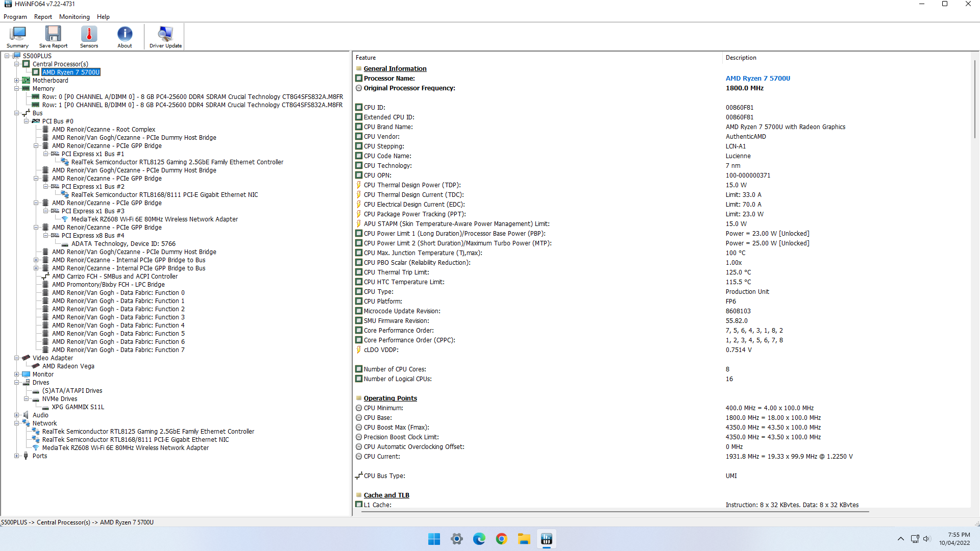Click the General Information heading
This screenshot has width=980, height=551.
point(395,69)
